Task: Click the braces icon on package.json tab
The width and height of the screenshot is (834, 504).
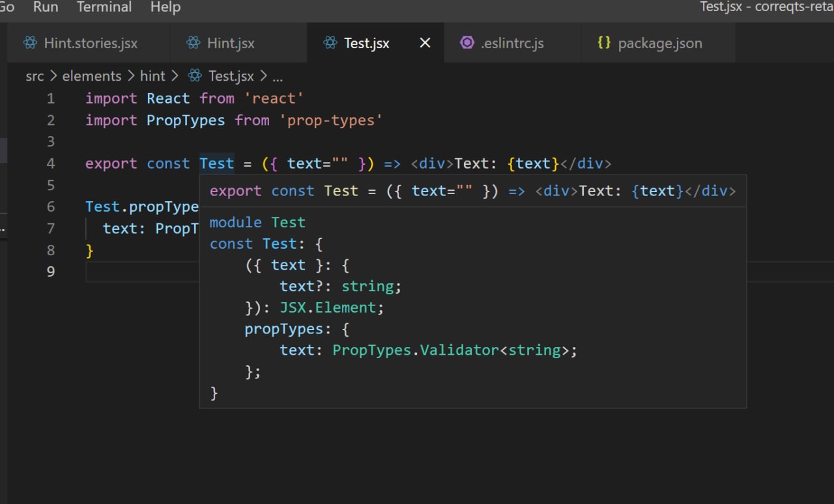Action: click(604, 43)
